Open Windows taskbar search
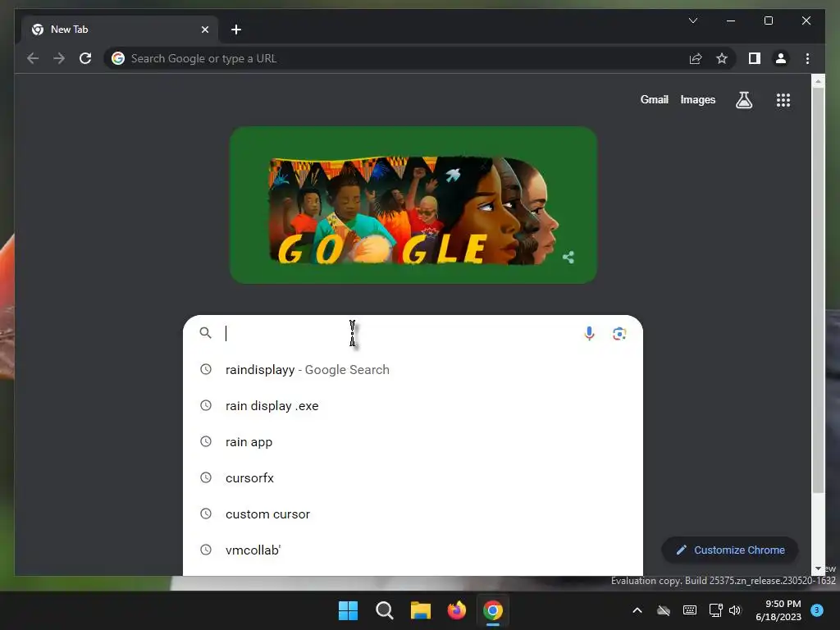This screenshot has width=840, height=630. (384, 610)
